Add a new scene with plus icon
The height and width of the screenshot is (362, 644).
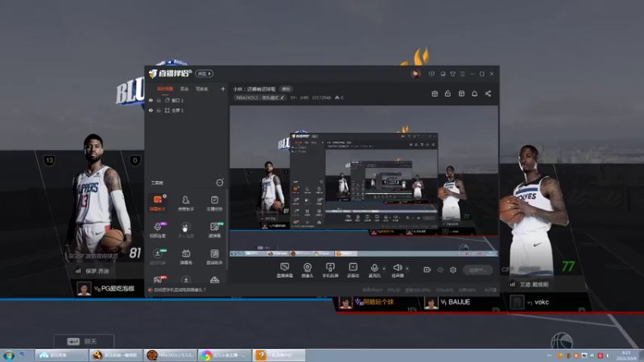tap(223, 88)
